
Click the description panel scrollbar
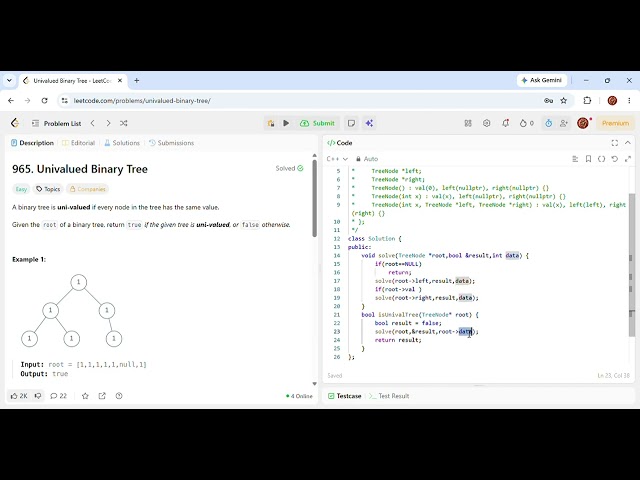[315, 198]
